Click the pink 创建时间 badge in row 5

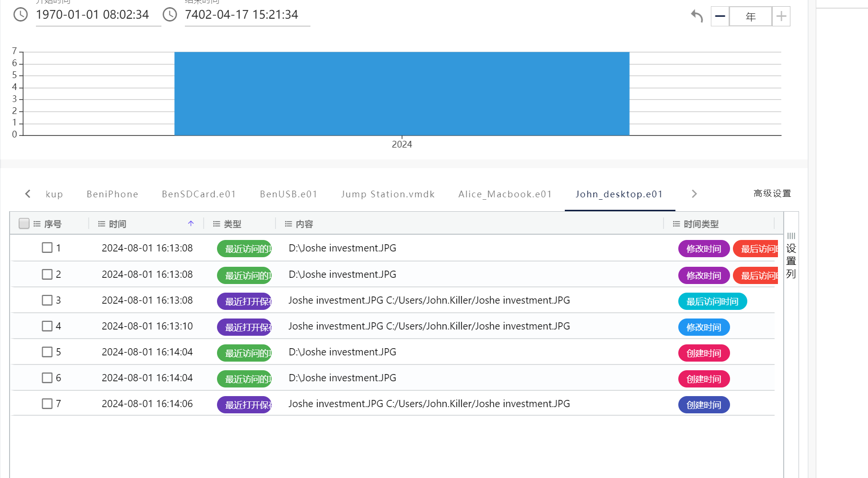tap(704, 353)
